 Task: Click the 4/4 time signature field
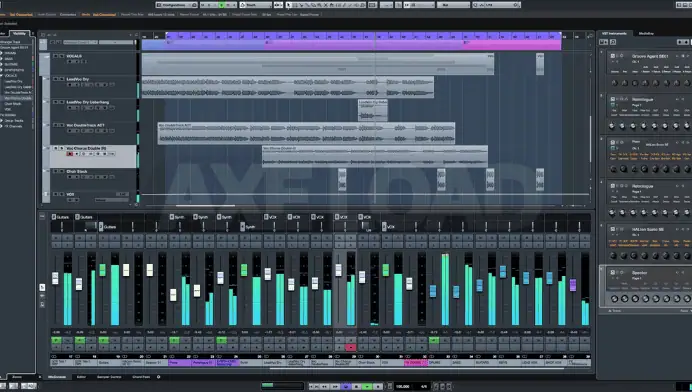(x=424, y=386)
